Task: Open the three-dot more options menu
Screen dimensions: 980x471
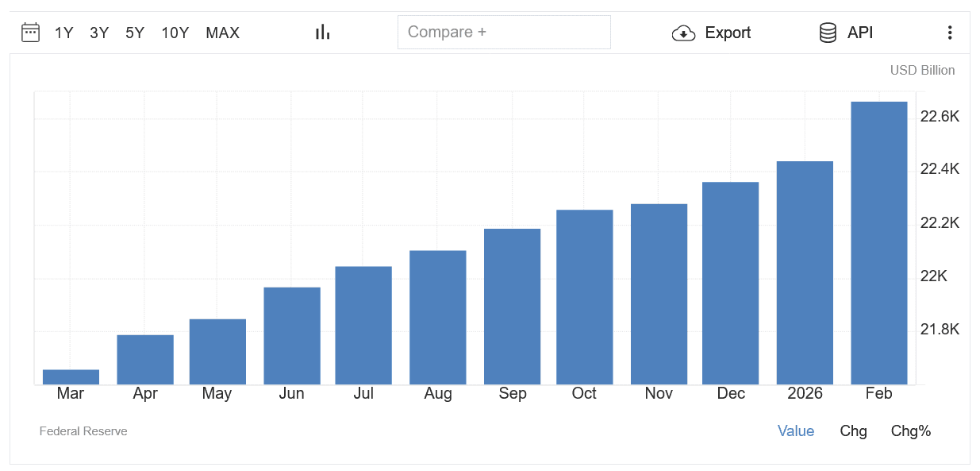Action: point(950,33)
